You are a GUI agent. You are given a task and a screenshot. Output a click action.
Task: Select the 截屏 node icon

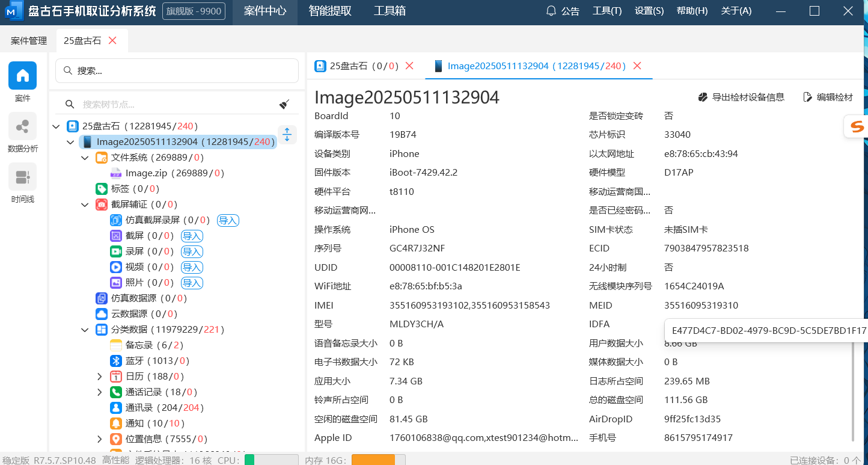click(x=116, y=236)
